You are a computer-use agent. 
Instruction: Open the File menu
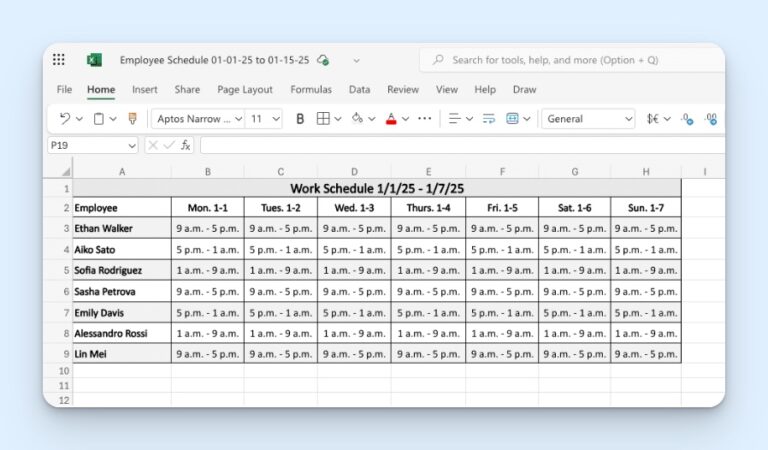pyautogui.click(x=64, y=90)
